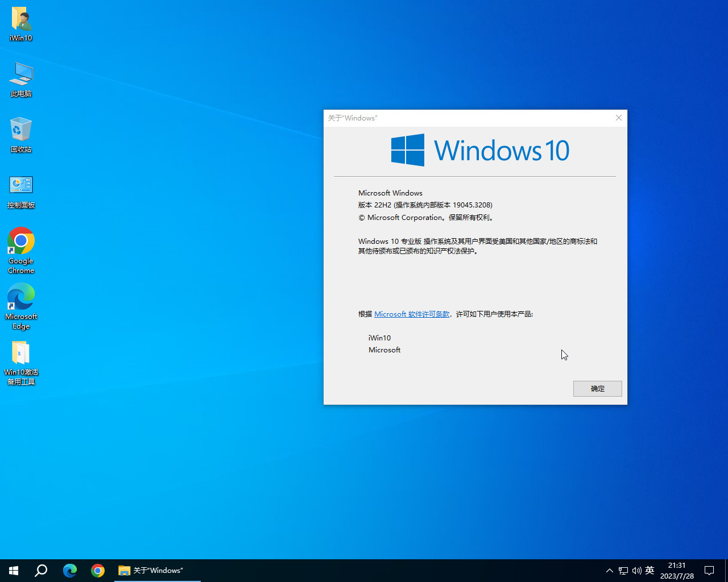Switch input language via 英 indicator
728x582 pixels.
650,571
